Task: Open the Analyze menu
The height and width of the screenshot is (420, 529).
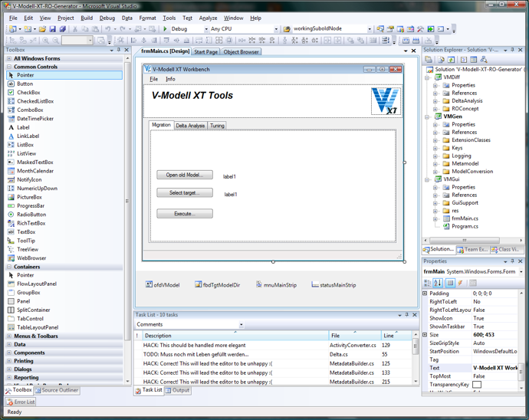Action: pos(209,18)
